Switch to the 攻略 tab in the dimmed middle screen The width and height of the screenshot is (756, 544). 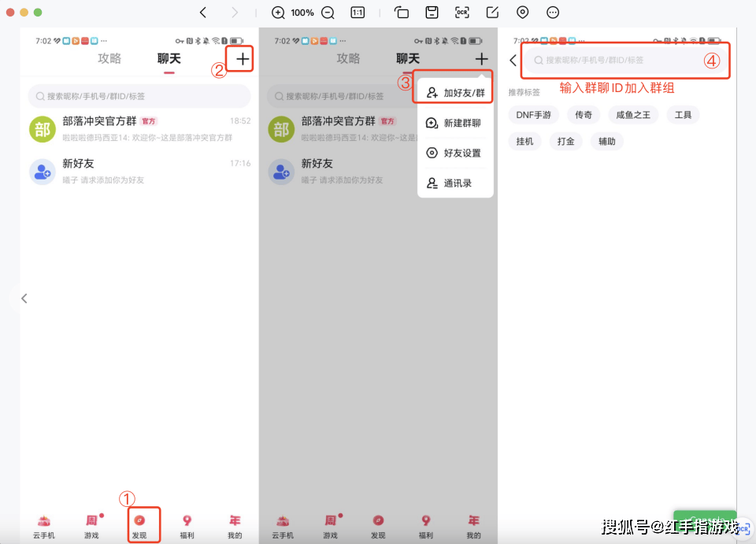pyautogui.click(x=348, y=58)
